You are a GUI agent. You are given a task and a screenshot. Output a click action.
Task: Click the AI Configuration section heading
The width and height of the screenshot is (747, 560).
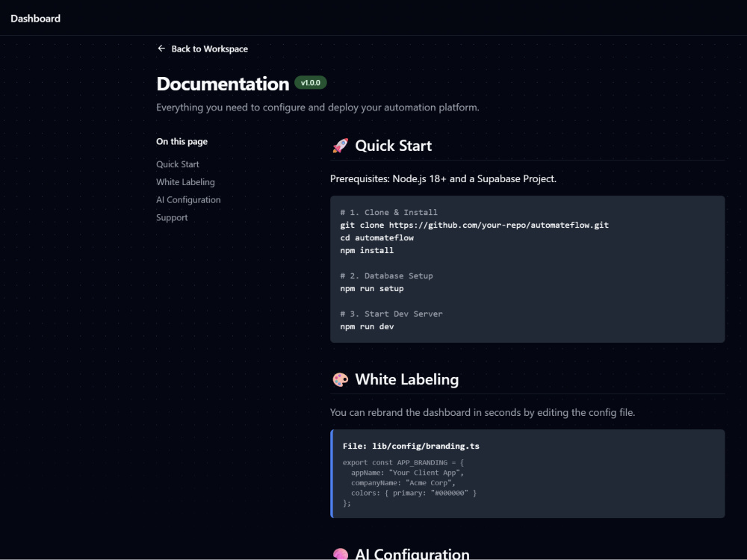(x=412, y=553)
